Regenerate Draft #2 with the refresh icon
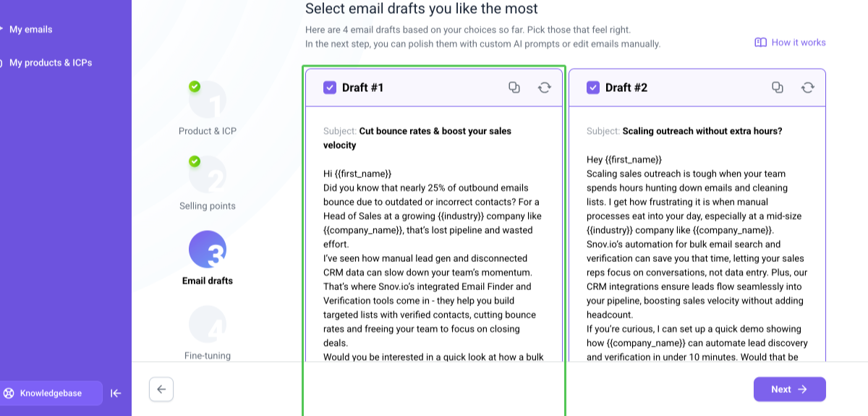This screenshot has height=416, width=868. [808, 88]
